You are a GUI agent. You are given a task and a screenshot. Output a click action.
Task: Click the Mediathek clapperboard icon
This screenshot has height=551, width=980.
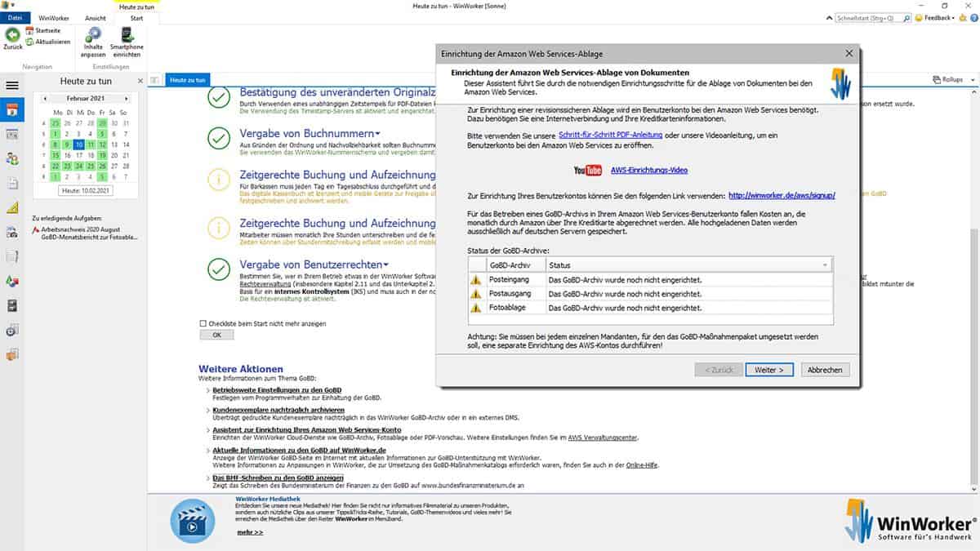[192, 520]
